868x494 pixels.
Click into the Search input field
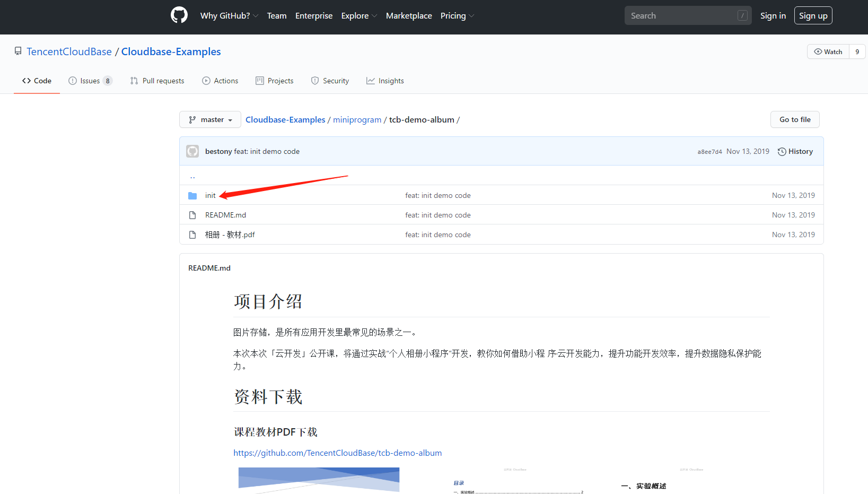click(688, 15)
